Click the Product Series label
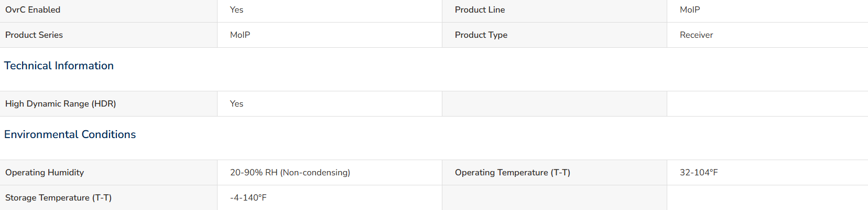This screenshot has height=210, width=868. [x=34, y=35]
